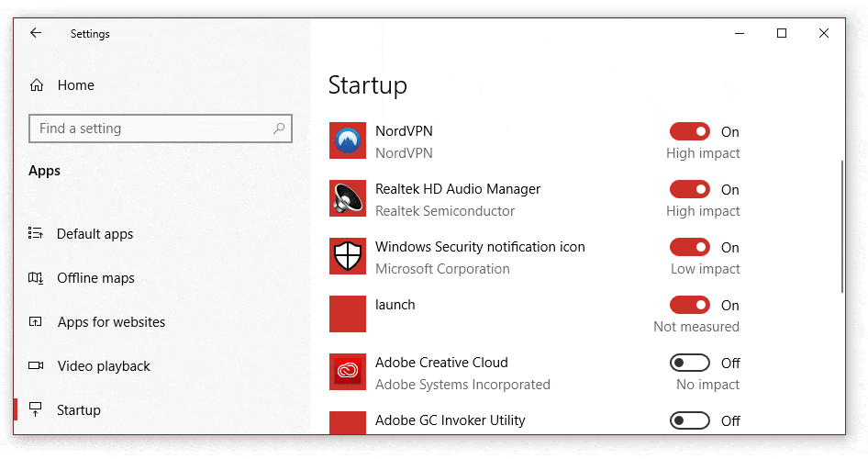Turn off NordVPN startup toggle
The image size is (868, 459).
[690, 132]
